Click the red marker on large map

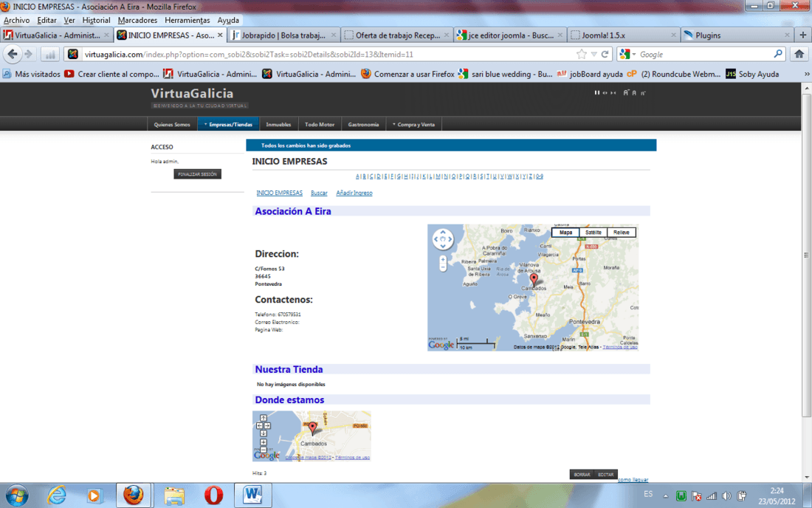(x=534, y=280)
